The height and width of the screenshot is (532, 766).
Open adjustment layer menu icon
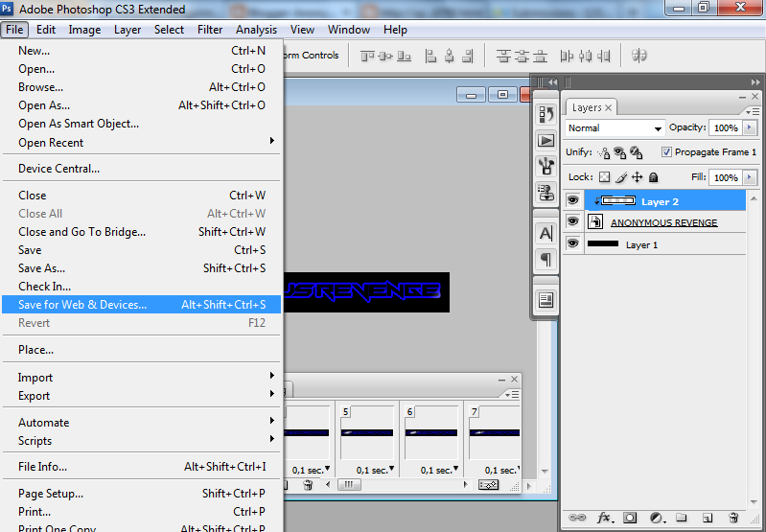(657, 518)
